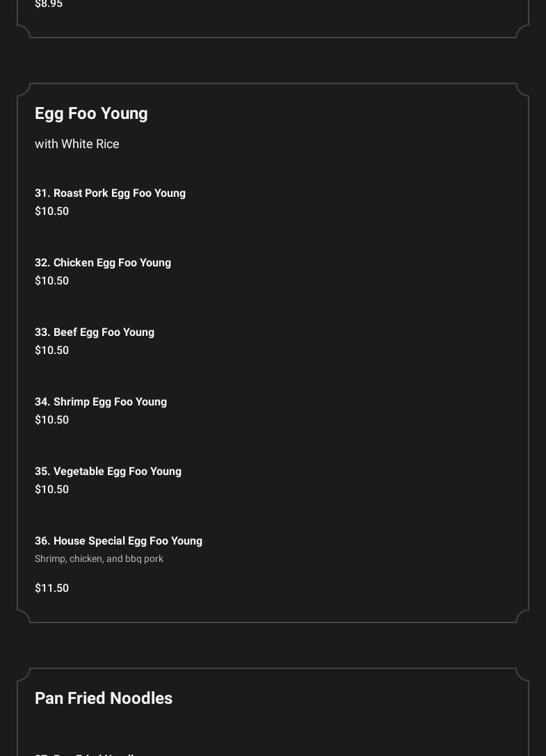Click the bottom-right corner ornament of Egg Foo Young card
The height and width of the screenshot is (756, 546).
coord(522,616)
